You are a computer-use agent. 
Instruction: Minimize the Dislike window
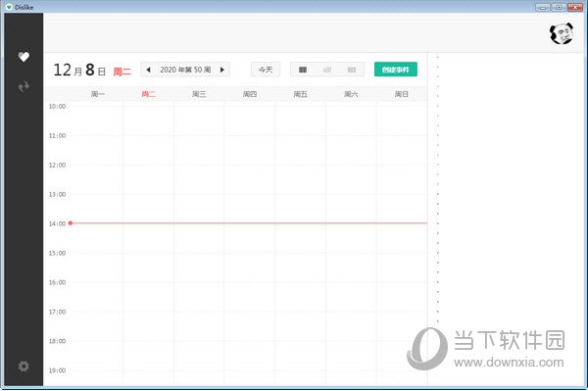pos(543,7)
